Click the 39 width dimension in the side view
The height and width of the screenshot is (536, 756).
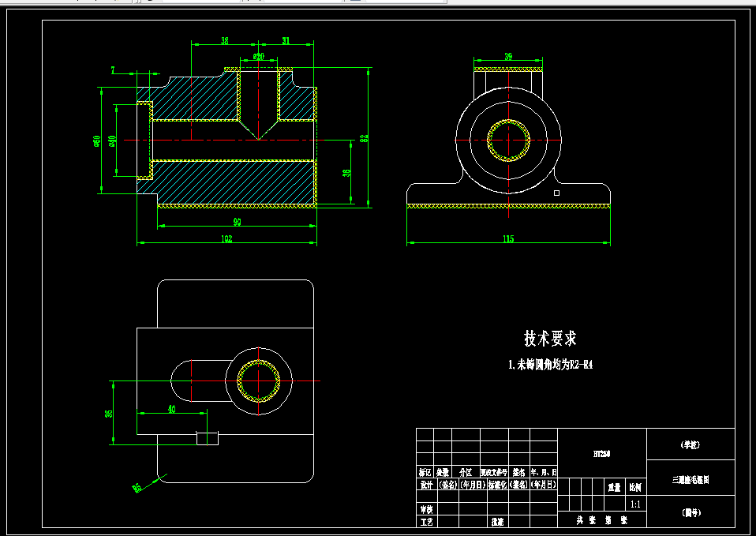click(508, 57)
